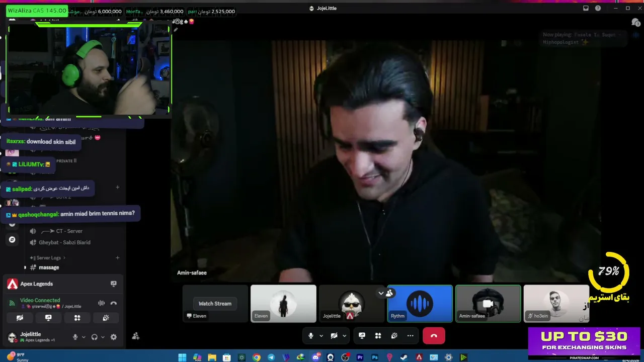The height and width of the screenshot is (362, 644).
Task: Open Windows Start menu
Action: click(182, 357)
